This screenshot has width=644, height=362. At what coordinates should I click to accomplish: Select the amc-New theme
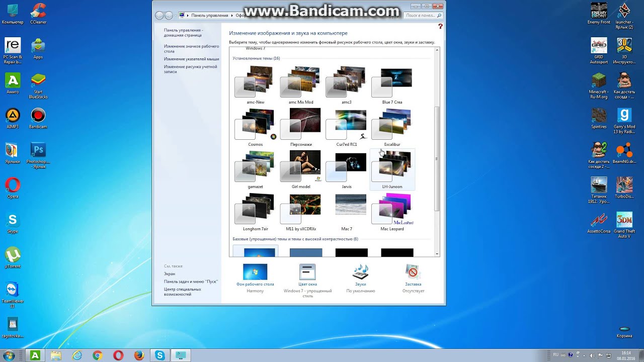(x=255, y=85)
